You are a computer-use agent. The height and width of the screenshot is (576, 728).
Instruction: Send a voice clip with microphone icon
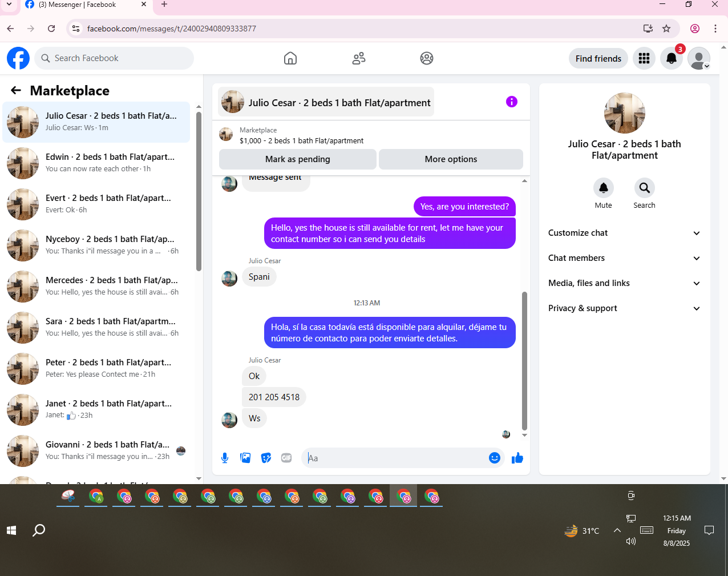point(225,458)
